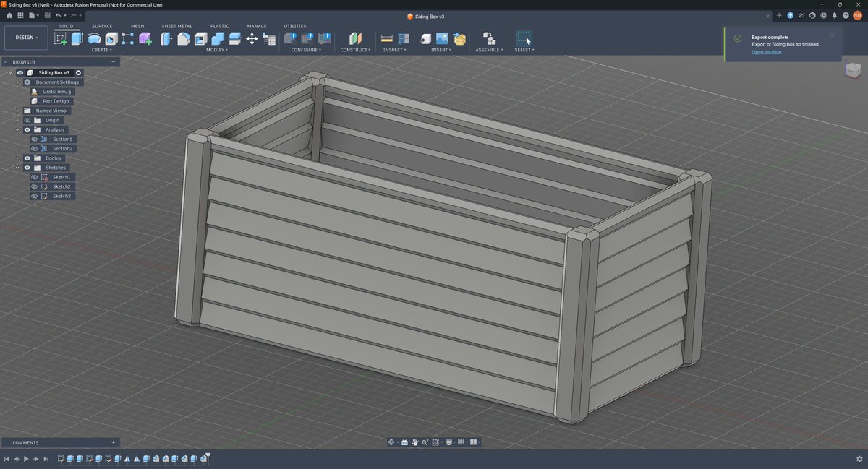Click the Insert Derive icon
868x469 pixels.
coord(425,39)
